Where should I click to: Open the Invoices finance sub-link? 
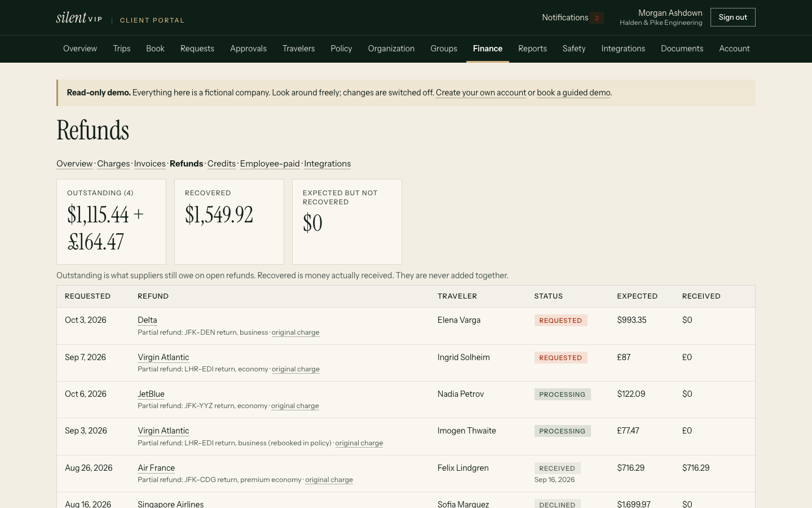(150, 164)
